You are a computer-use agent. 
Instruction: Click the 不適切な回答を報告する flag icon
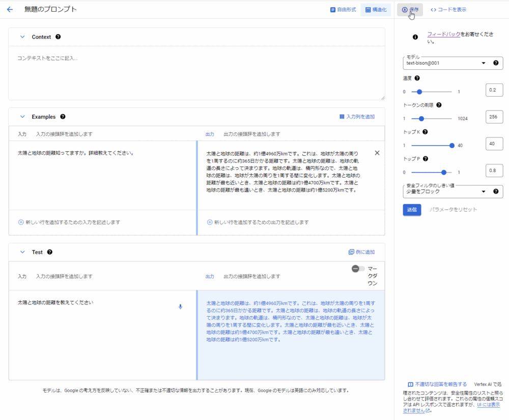(x=411, y=383)
